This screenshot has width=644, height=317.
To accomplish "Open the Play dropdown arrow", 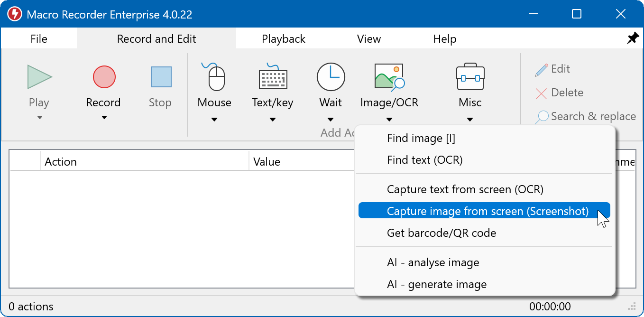I will [39, 117].
